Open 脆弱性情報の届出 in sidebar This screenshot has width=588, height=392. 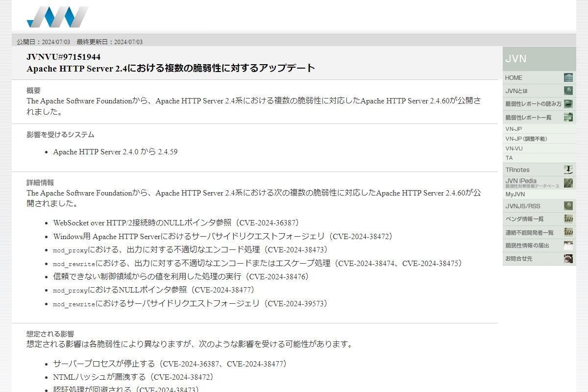click(x=527, y=245)
